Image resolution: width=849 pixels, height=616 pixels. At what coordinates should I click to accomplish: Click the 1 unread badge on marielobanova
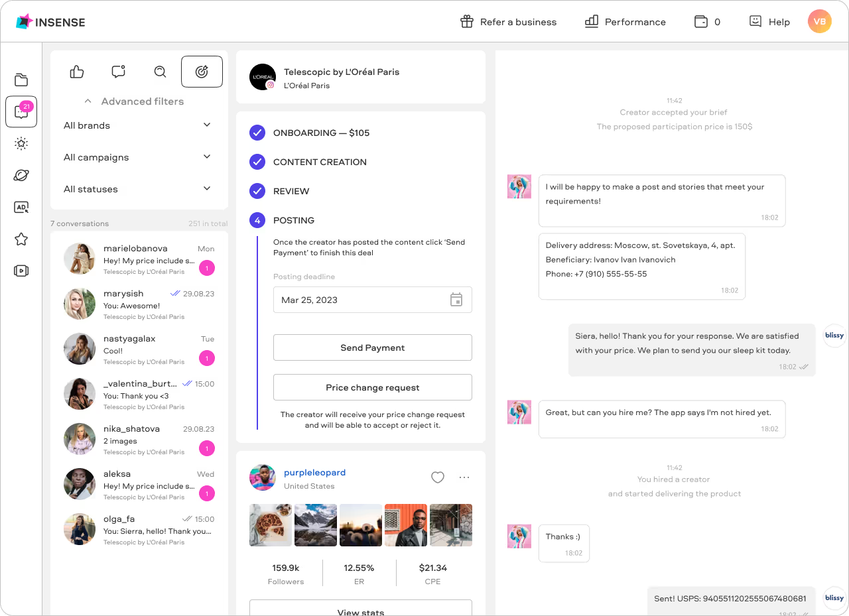[207, 269]
